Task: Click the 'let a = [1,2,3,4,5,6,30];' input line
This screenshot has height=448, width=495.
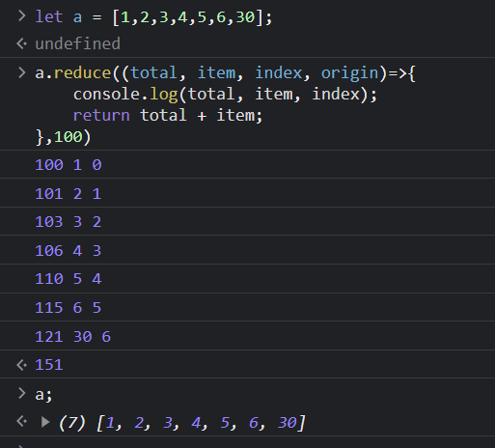Action: point(153,16)
